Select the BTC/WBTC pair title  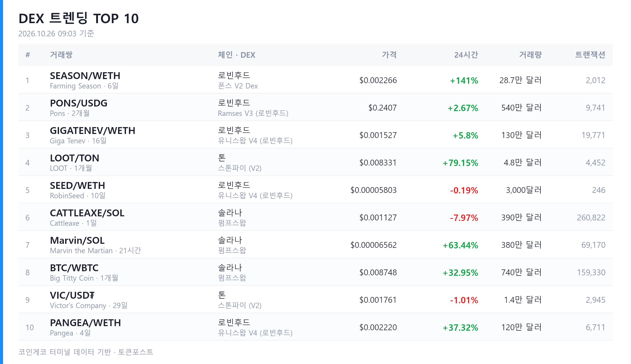point(74,268)
